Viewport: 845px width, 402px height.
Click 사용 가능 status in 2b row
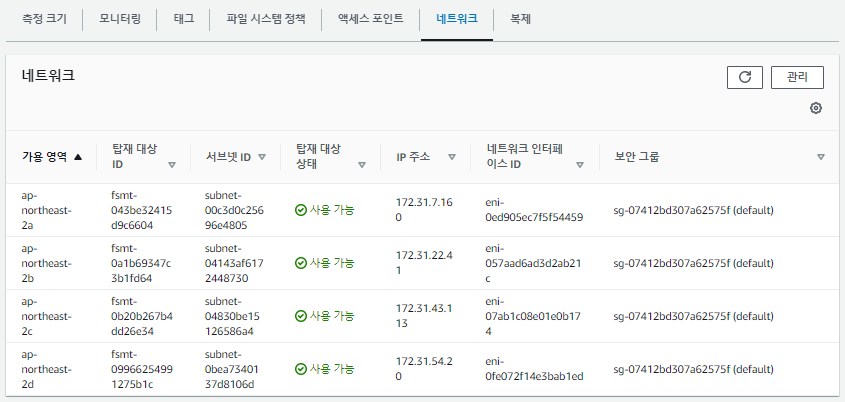[x=332, y=263]
